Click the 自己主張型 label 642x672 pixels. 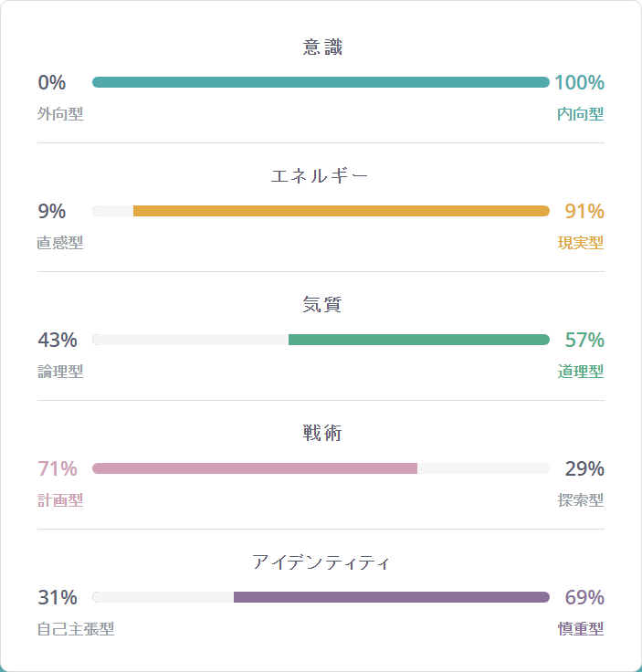pyautogui.click(x=76, y=629)
